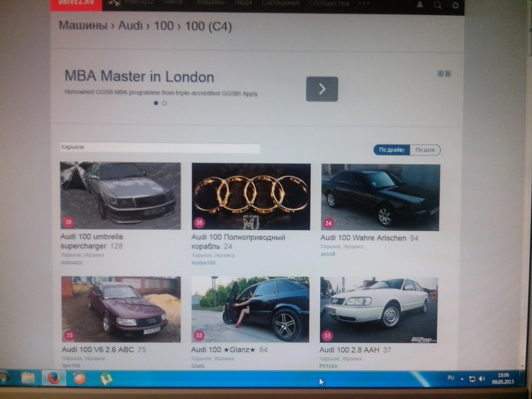This screenshot has width=532, height=399.
Task: Open Audi 100 V6 2.6 ABC title
Action: pos(98,350)
